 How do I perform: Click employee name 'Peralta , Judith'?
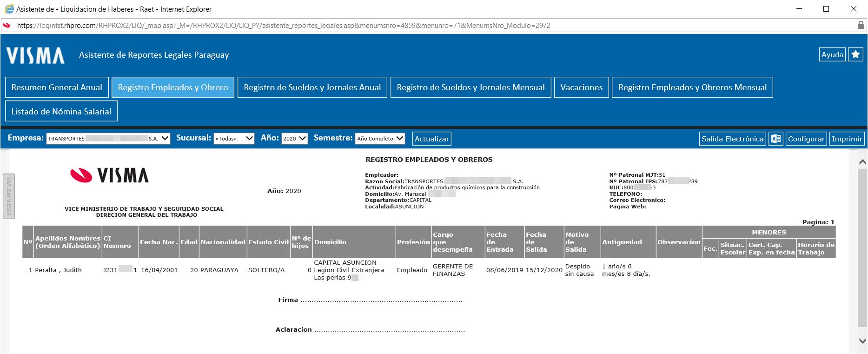coord(58,270)
